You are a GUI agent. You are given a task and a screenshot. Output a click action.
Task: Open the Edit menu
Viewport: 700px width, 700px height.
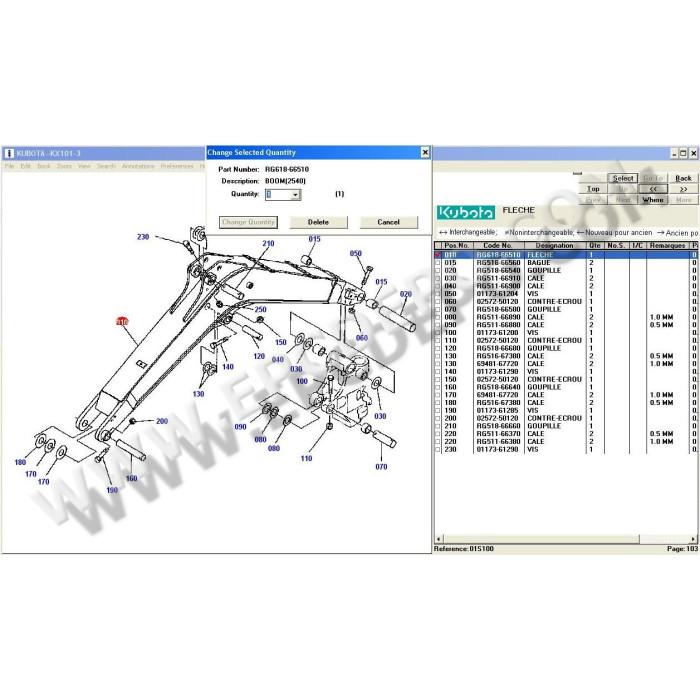[25, 166]
